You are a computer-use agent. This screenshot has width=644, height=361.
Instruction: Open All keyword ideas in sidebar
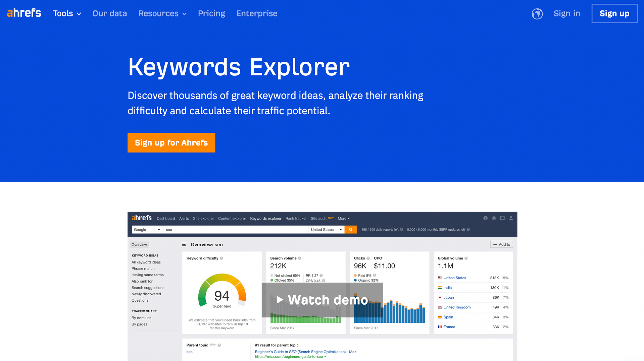146,262
